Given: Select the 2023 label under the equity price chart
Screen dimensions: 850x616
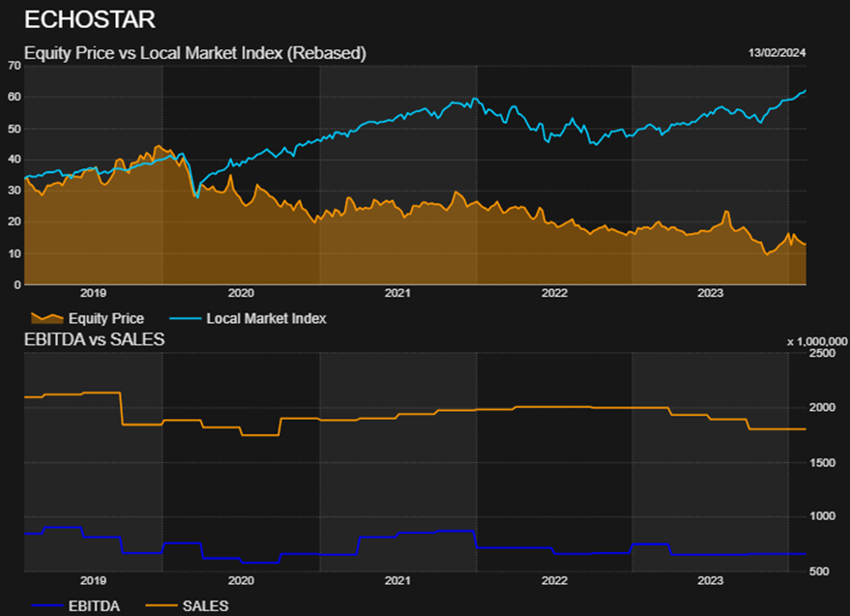Looking at the screenshot, I should pyautogui.click(x=710, y=293).
